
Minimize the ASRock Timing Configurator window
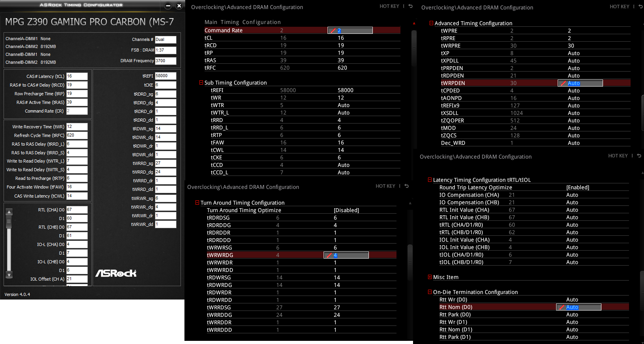[x=168, y=6]
